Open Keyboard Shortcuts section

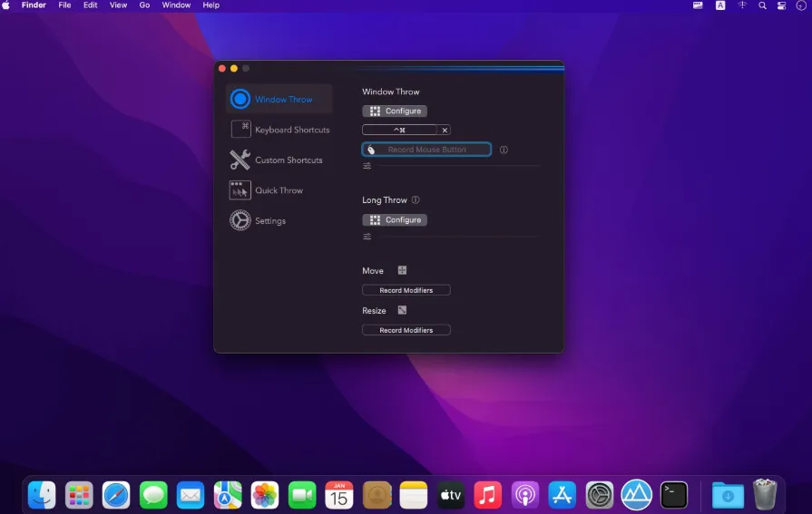(279, 130)
